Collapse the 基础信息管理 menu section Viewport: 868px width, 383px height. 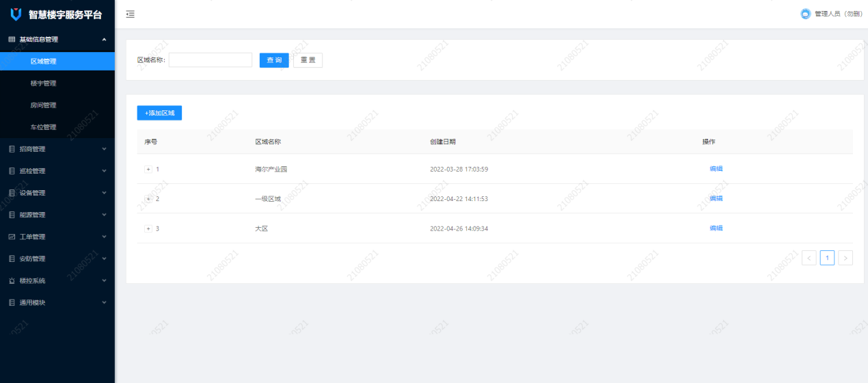(x=104, y=40)
